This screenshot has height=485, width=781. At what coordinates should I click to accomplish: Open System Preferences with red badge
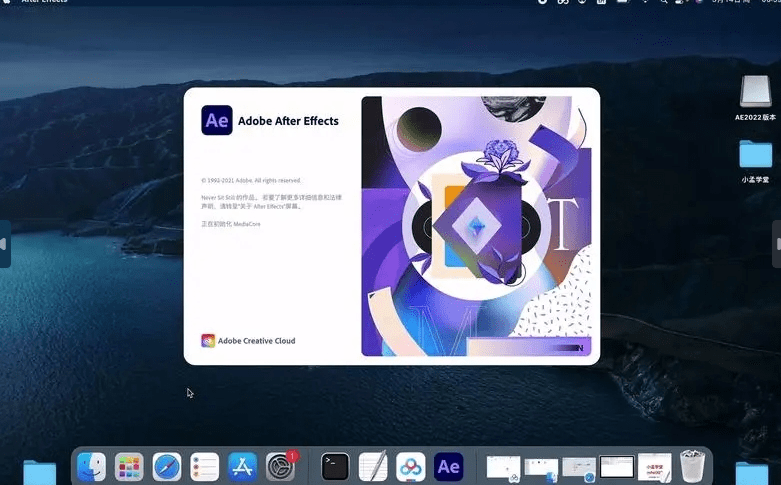(x=280, y=467)
